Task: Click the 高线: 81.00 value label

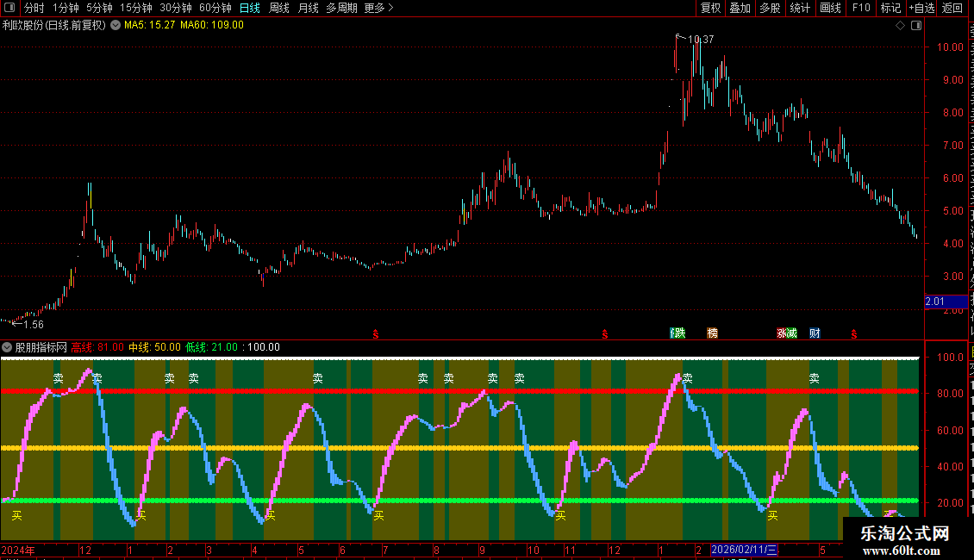Action: pyautogui.click(x=97, y=347)
